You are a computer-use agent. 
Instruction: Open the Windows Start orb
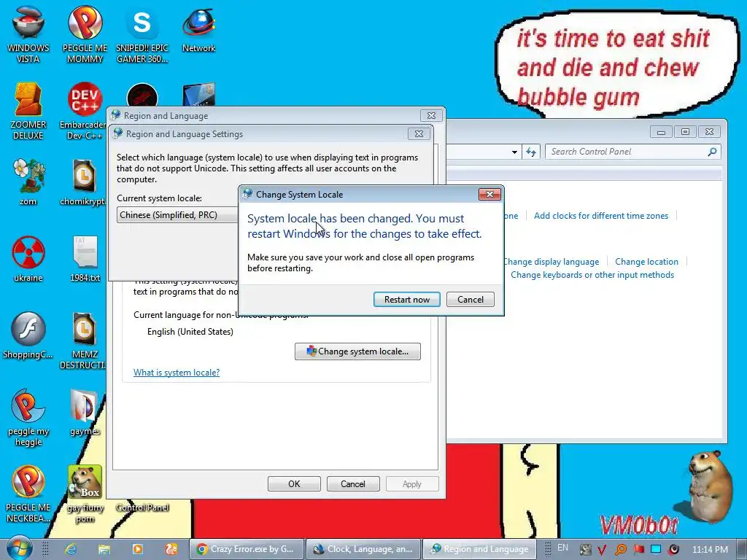click(x=19, y=548)
